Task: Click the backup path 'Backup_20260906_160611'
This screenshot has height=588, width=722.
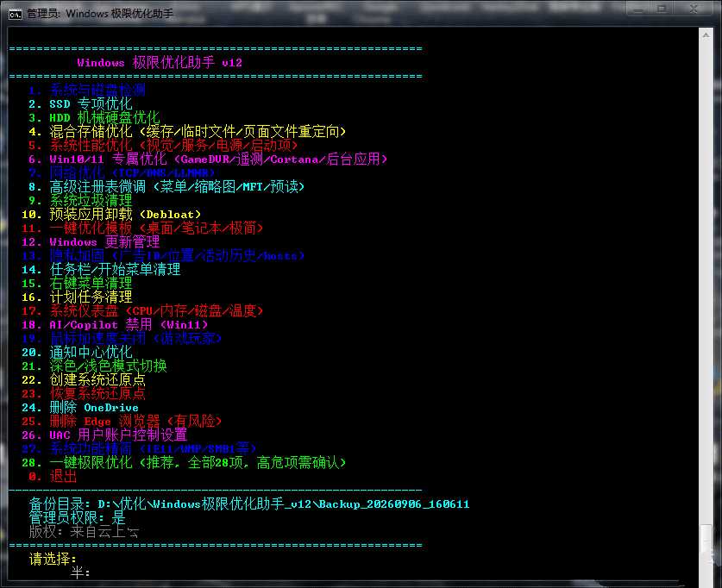Action: click(x=394, y=504)
